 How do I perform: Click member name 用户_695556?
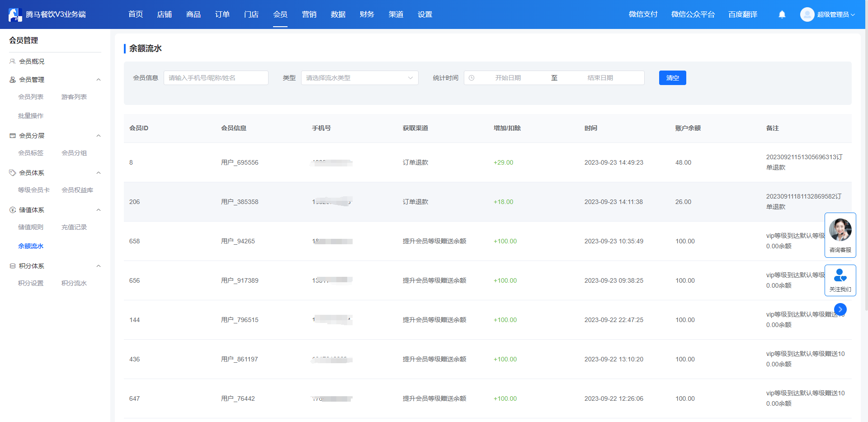coord(240,162)
